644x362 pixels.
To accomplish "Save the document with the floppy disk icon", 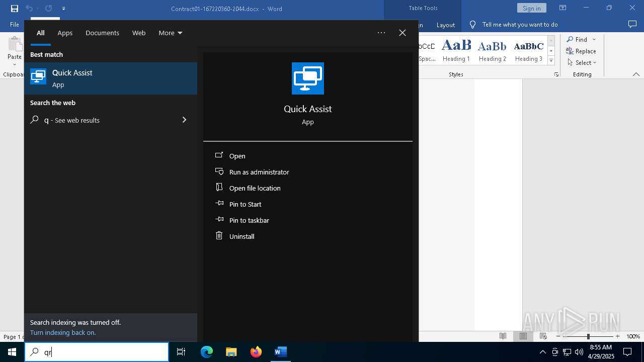I will click(x=15, y=9).
